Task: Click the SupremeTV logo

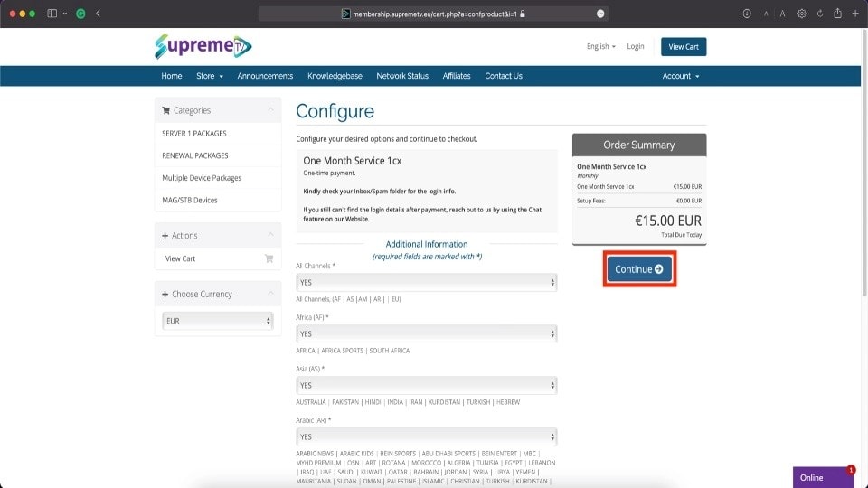Action: (x=203, y=46)
